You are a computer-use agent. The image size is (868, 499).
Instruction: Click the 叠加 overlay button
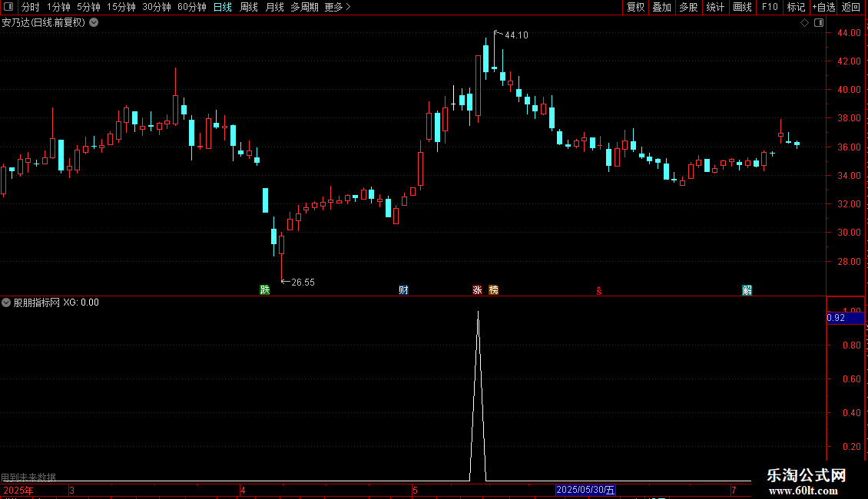pos(662,7)
